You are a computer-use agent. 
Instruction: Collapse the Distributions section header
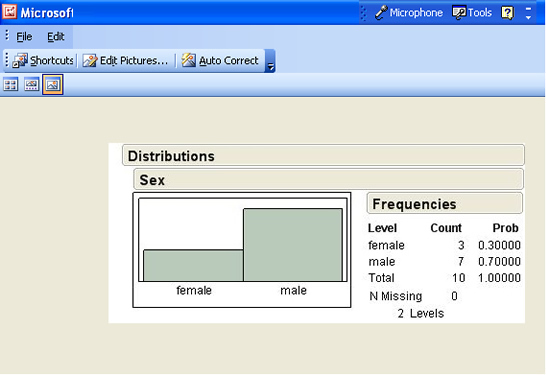pyautogui.click(x=323, y=155)
